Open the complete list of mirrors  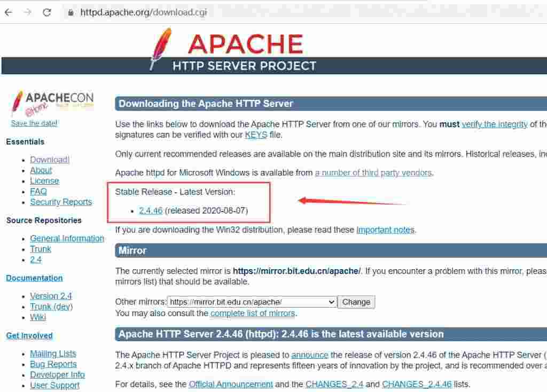point(253,313)
